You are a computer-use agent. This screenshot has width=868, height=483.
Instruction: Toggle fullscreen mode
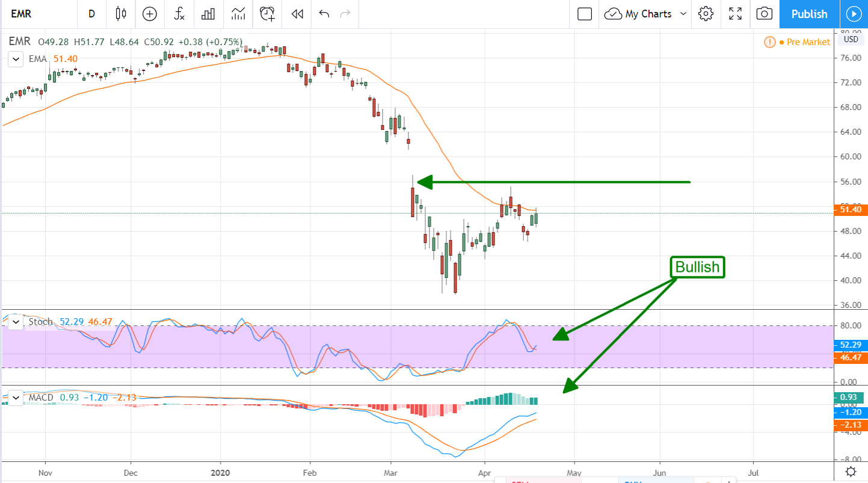point(735,14)
